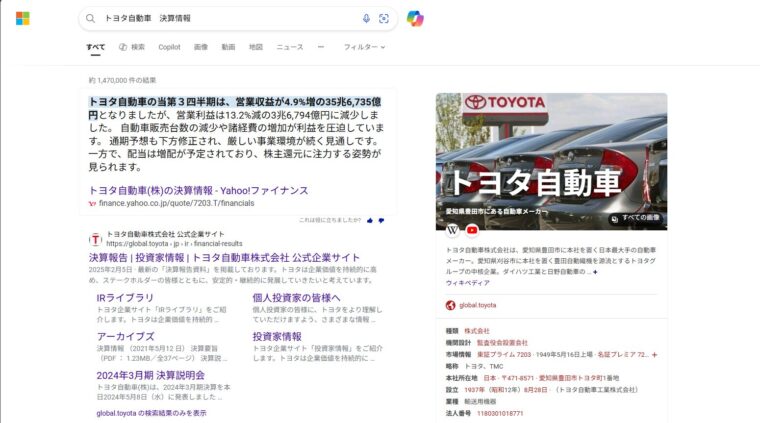Click the Yahoo Finance favicon
Image resolution: width=760 pixels, height=423 pixels.
pyautogui.click(x=92, y=204)
